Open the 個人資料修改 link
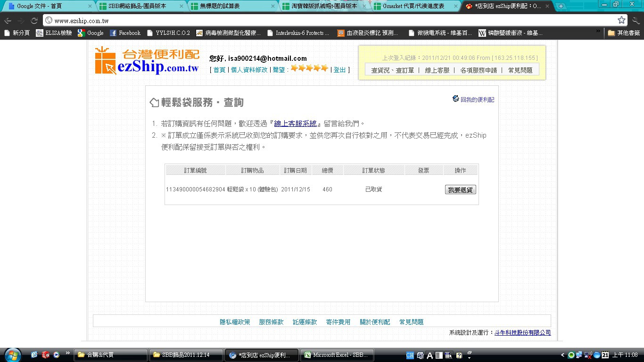Screen dimensions: 644x362 249,70
